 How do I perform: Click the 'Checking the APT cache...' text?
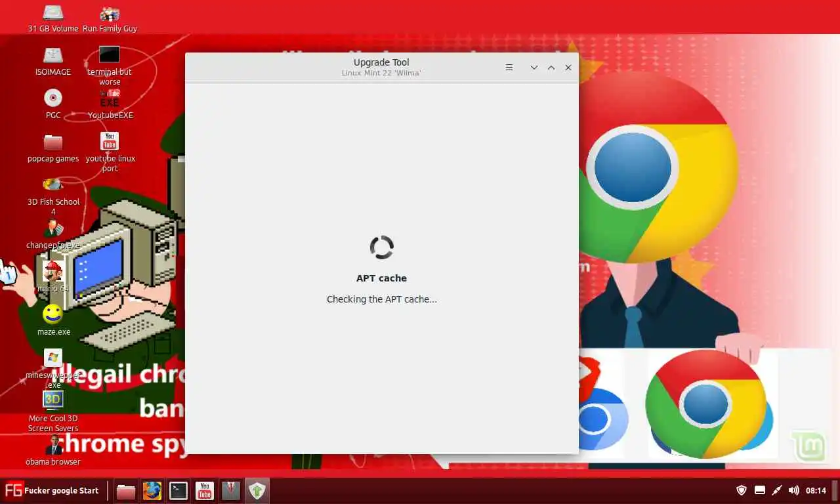click(382, 299)
